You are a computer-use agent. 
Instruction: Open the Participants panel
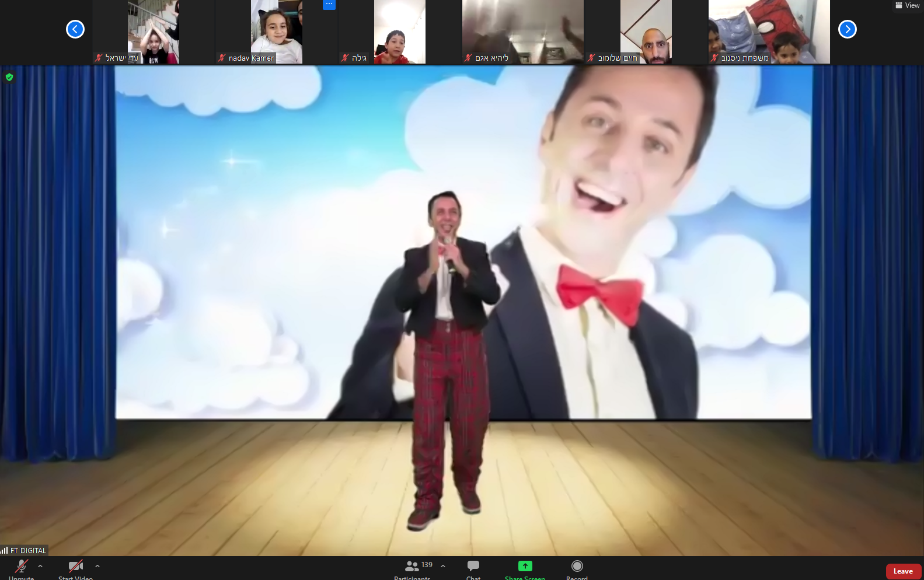tap(412, 567)
